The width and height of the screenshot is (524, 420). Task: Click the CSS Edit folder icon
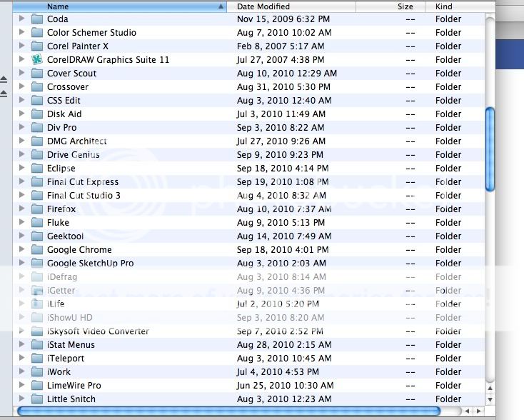(x=37, y=101)
